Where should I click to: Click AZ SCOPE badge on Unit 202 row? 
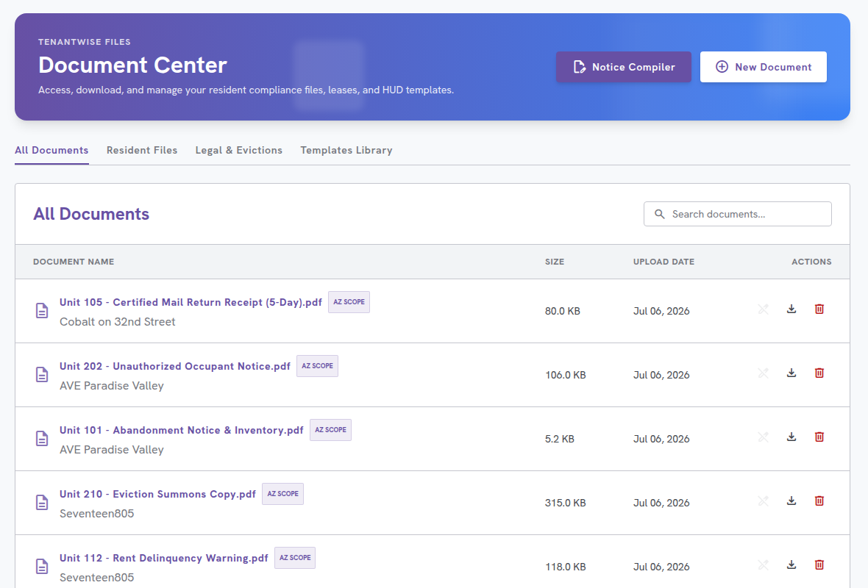click(x=317, y=366)
